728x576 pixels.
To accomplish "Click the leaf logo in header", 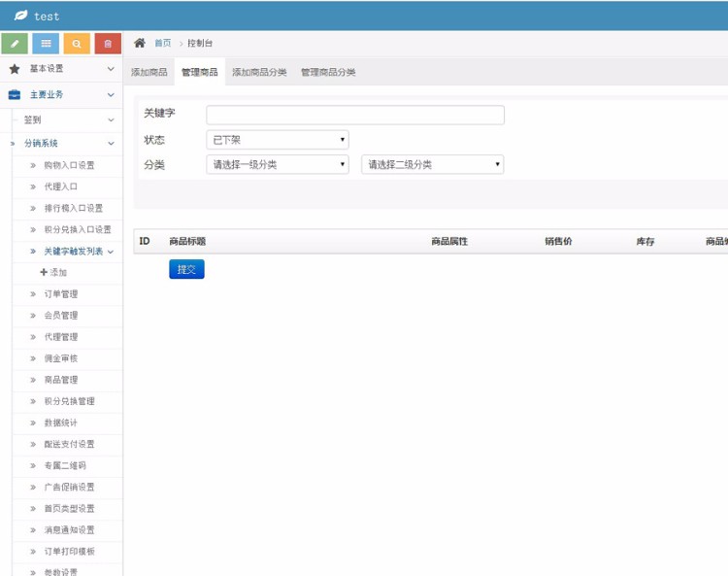I will point(20,16).
